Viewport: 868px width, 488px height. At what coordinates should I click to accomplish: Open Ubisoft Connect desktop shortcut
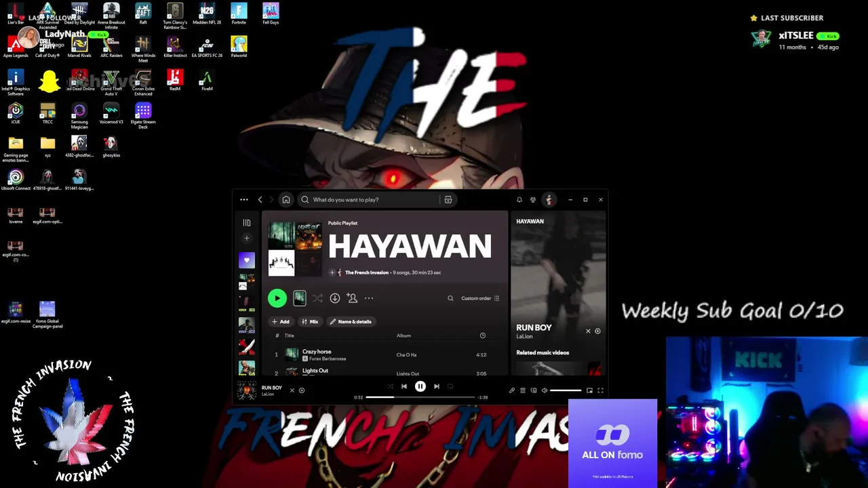click(x=16, y=180)
